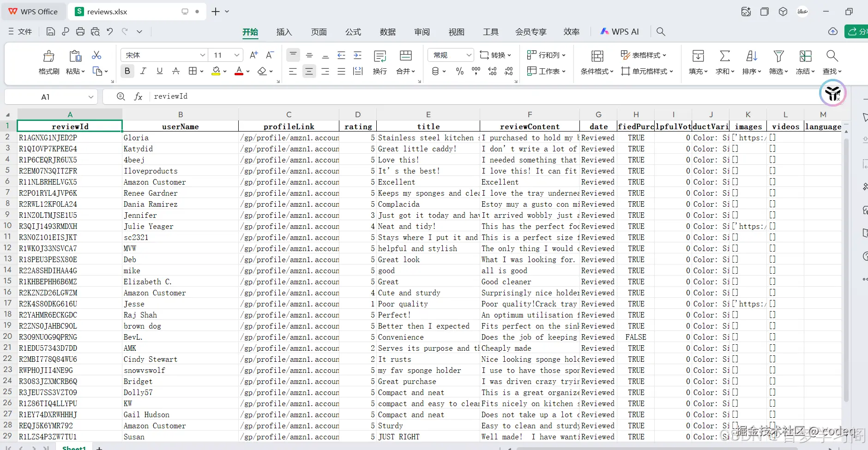Click the Export to PDF icon
Screen dimensions: 868x450
pyautogui.click(x=66, y=31)
